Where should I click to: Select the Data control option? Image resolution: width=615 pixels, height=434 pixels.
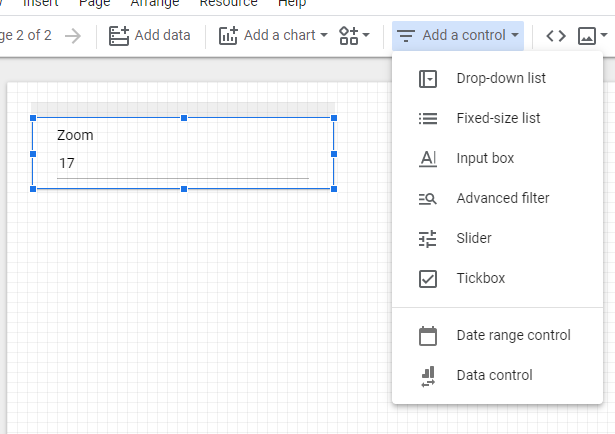tap(494, 375)
